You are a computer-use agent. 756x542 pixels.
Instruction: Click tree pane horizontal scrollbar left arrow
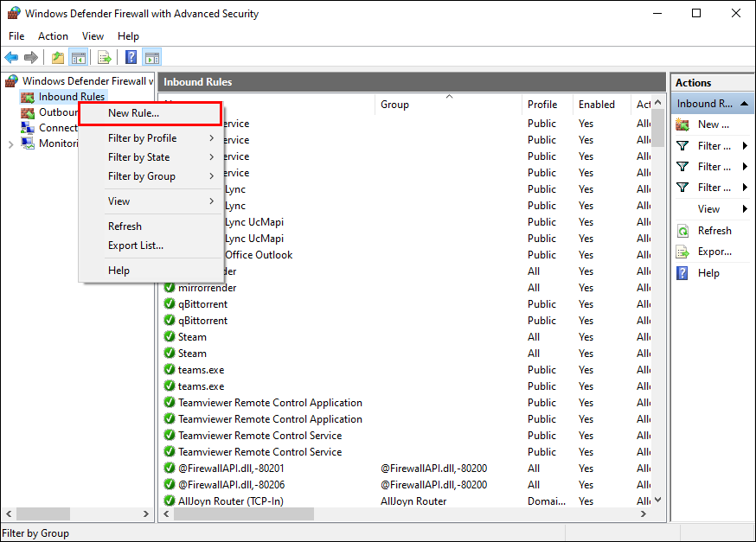tap(9, 514)
